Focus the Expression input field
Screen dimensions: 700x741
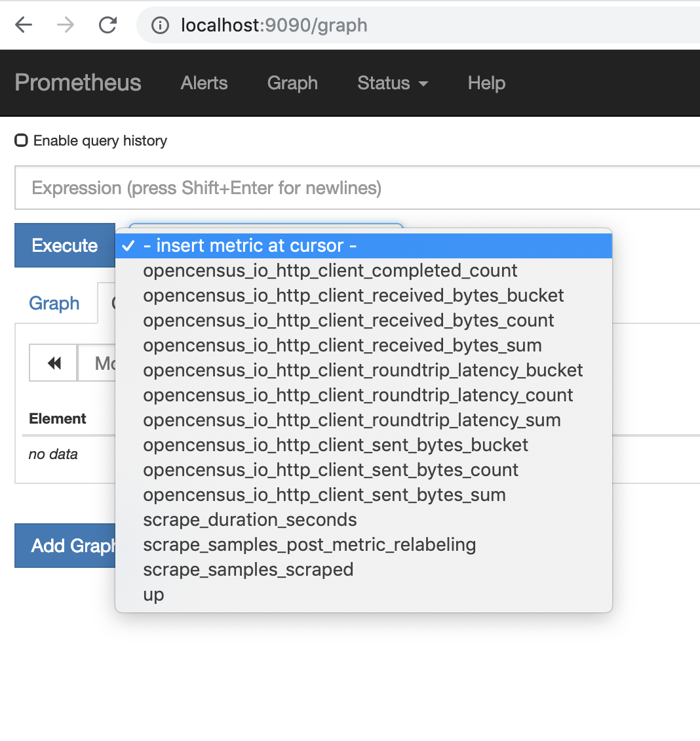pyautogui.click(x=357, y=188)
